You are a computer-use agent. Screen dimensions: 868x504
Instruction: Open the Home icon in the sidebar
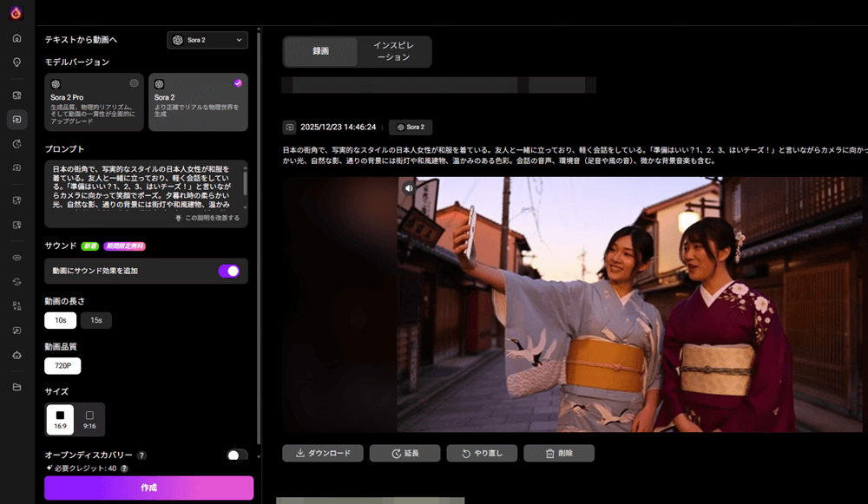click(16, 38)
